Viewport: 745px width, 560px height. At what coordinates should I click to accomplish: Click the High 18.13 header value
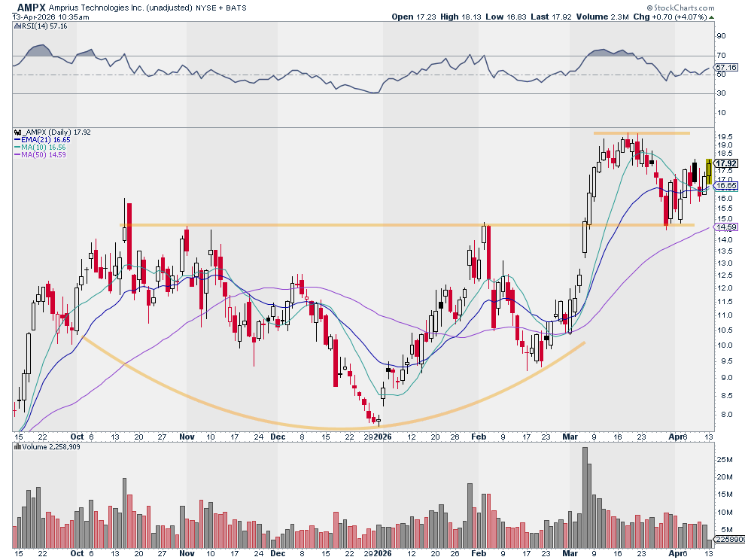[x=461, y=17]
